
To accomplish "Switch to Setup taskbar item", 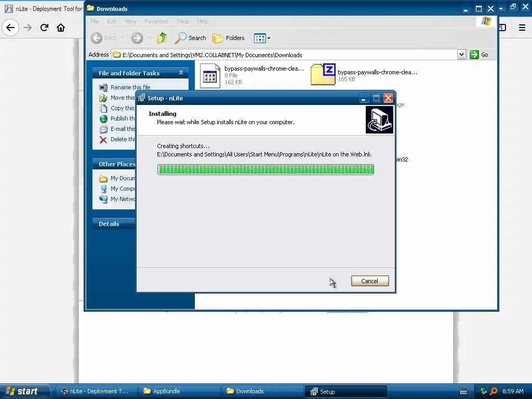I will [345, 392].
